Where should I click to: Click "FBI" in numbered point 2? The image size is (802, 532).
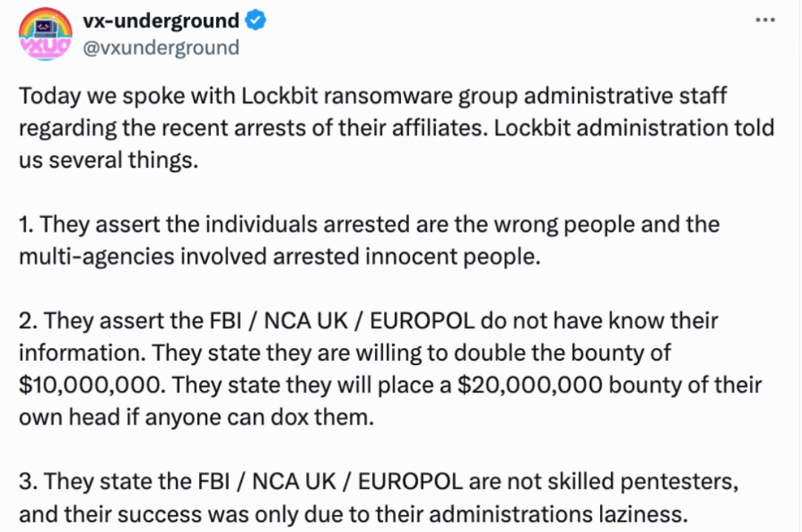point(225,321)
